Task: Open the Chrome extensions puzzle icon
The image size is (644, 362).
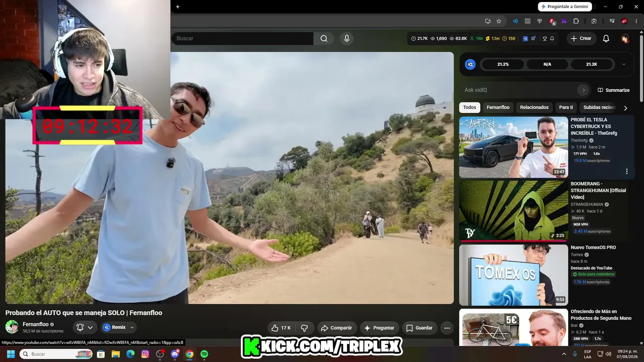Action: pyautogui.click(x=576, y=21)
